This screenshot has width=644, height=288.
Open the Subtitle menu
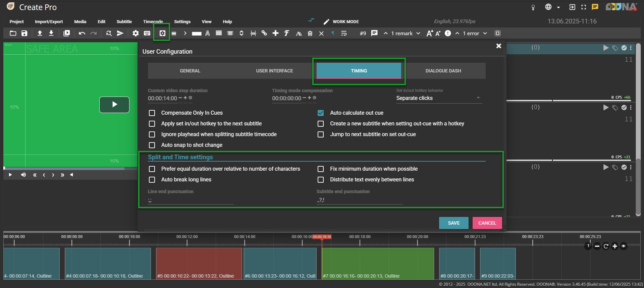(124, 21)
